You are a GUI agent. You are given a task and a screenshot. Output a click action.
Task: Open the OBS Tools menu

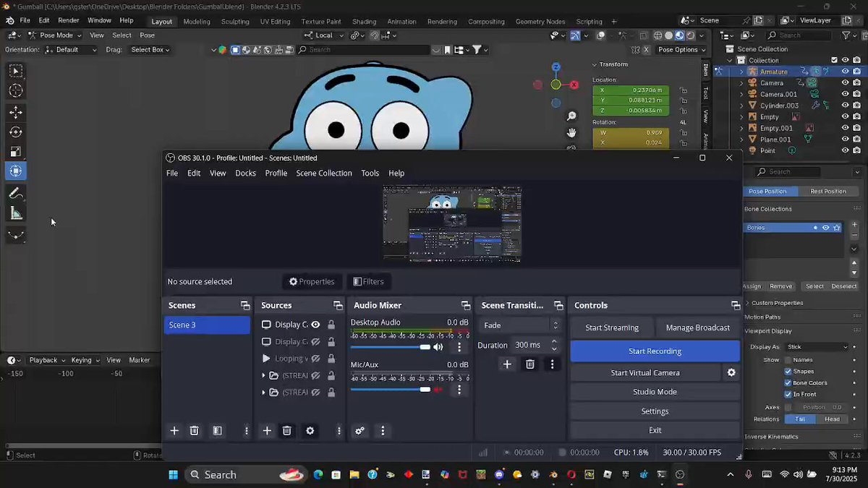370,174
